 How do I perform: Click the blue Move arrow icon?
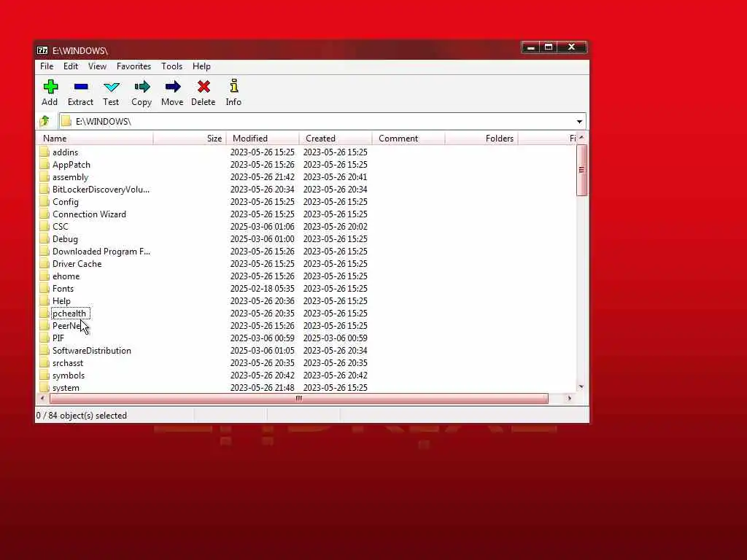[x=172, y=87]
